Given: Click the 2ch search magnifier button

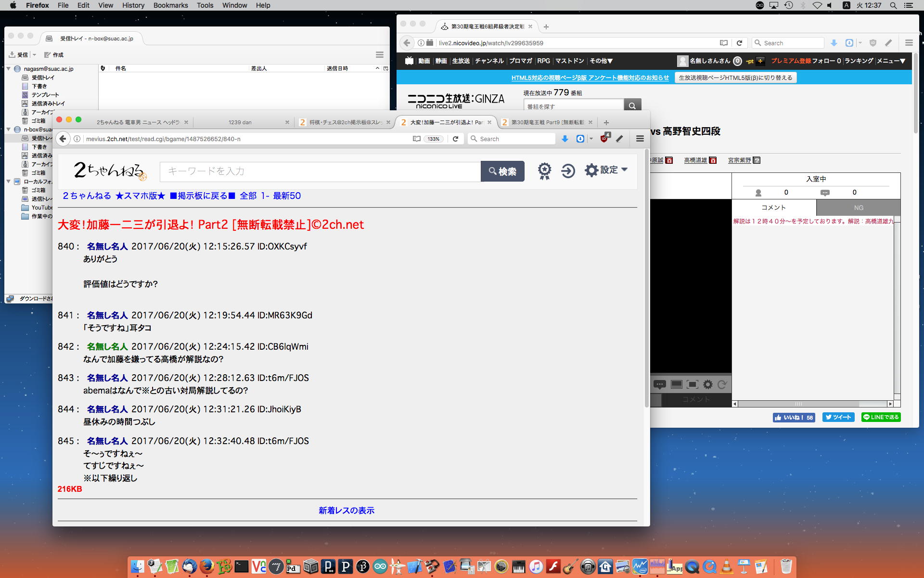Looking at the screenshot, I should (x=502, y=171).
